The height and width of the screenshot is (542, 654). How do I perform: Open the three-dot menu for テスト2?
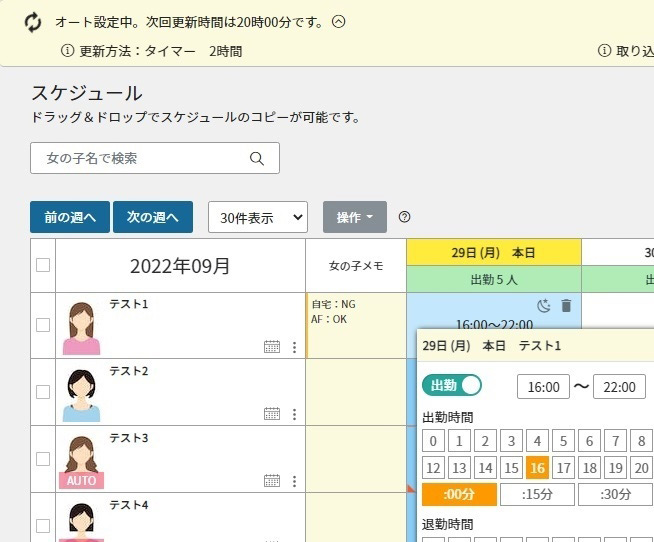[x=294, y=413]
